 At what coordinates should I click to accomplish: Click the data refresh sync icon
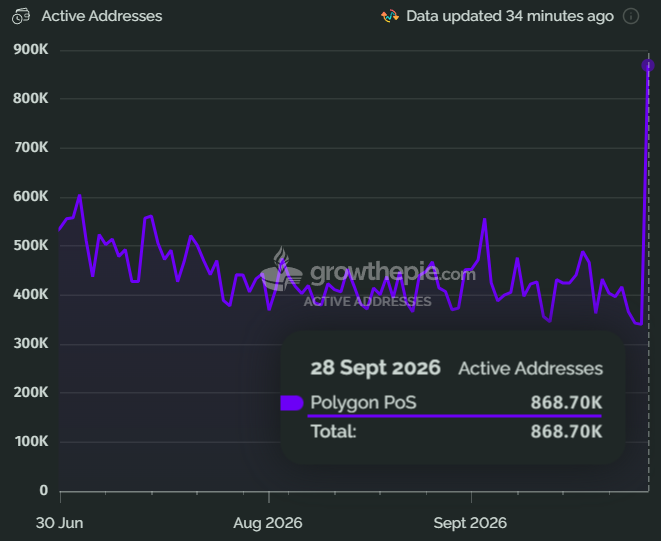pyautogui.click(x=390, y=16)
